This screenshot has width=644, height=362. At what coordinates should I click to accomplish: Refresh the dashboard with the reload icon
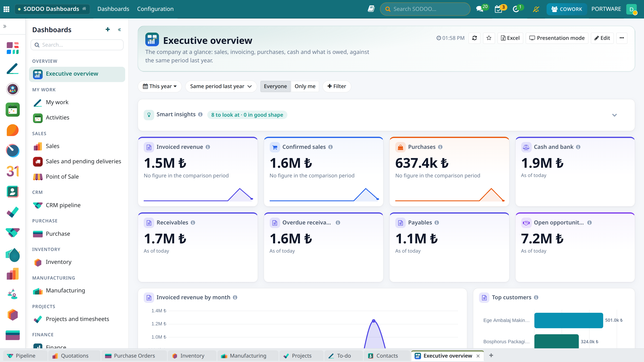coord(474,38)
